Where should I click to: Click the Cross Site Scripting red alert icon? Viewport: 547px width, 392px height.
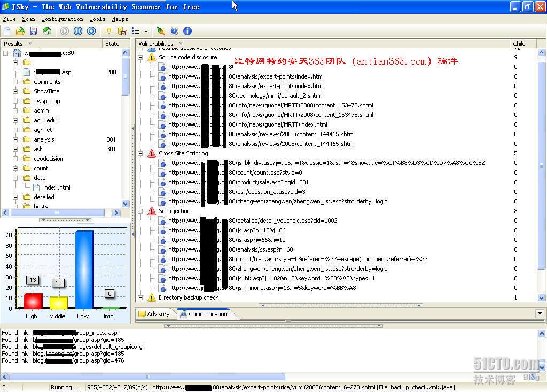(x=152, y=153)
